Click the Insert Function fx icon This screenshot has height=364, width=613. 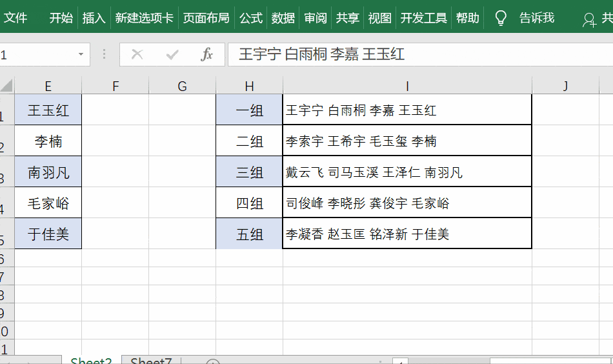pyautogui.click(x=206, y=55)
